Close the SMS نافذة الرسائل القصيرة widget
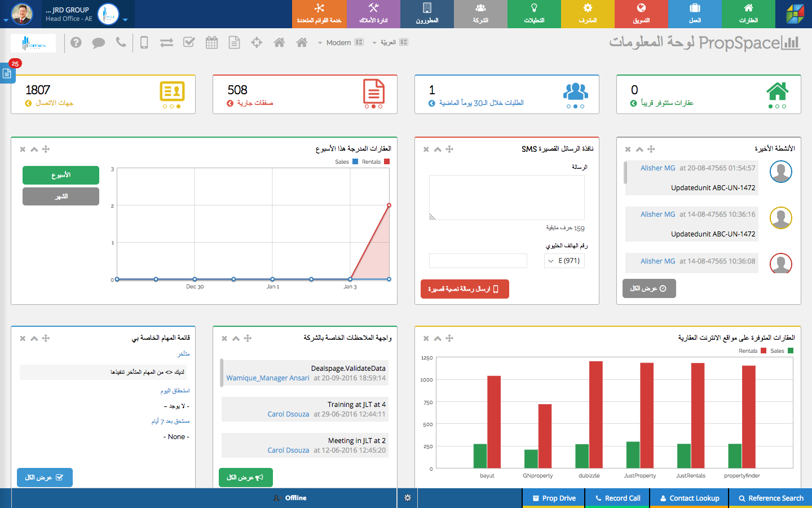Screen dimensions: 812x508 click(x=426, y=150)
